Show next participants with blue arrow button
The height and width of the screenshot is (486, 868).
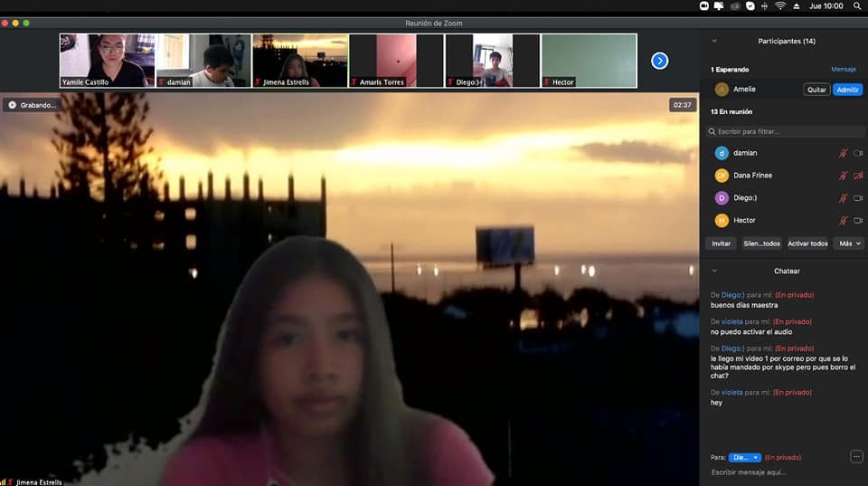(659, 61)
